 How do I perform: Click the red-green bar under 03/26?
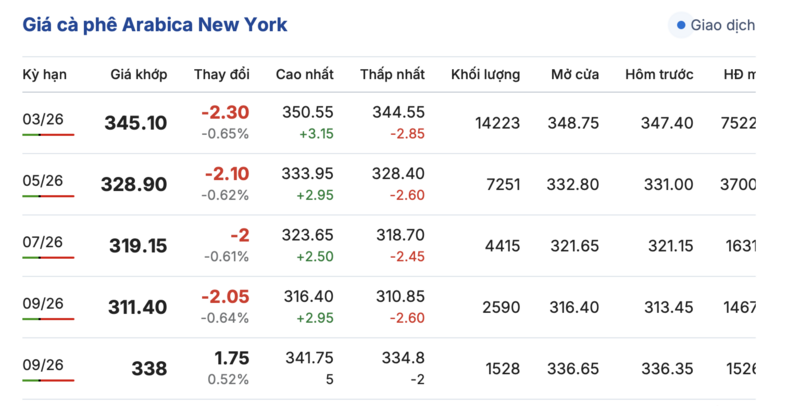[48, 135]
